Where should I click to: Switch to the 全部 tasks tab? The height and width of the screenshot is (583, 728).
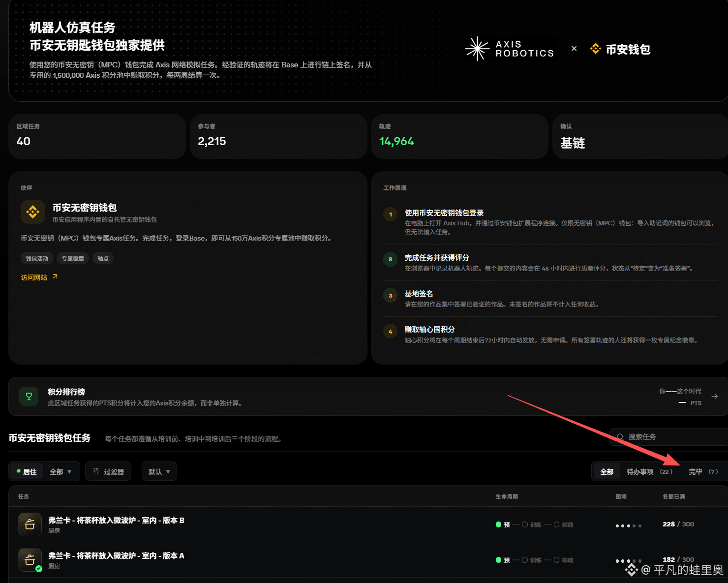pos(607,471)
